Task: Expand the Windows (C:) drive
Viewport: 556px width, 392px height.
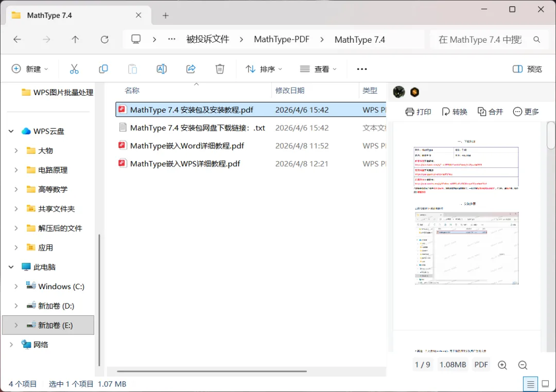Action: [x=16, y=287]
